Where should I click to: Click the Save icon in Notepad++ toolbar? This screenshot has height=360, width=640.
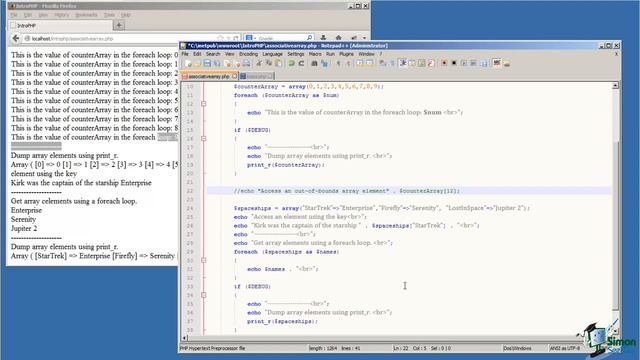pos(207,63)
